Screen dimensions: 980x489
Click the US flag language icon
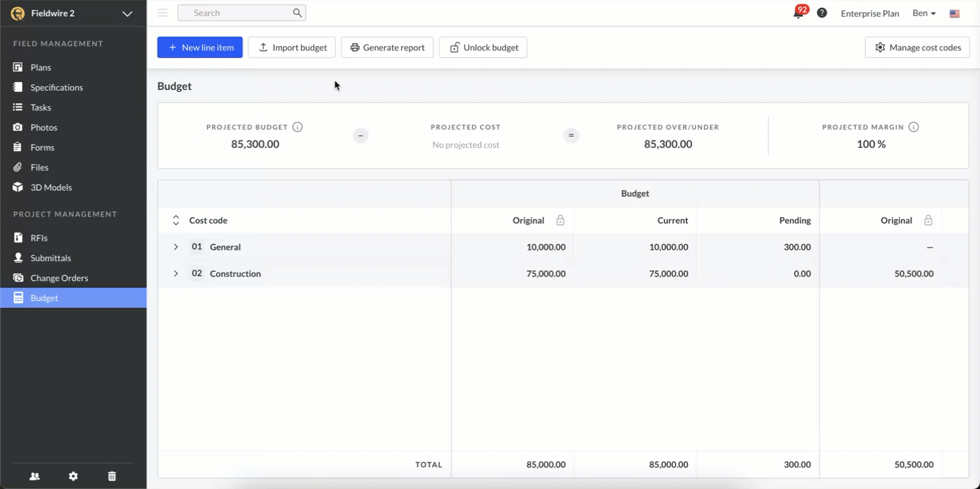click(x=955, y=13)
